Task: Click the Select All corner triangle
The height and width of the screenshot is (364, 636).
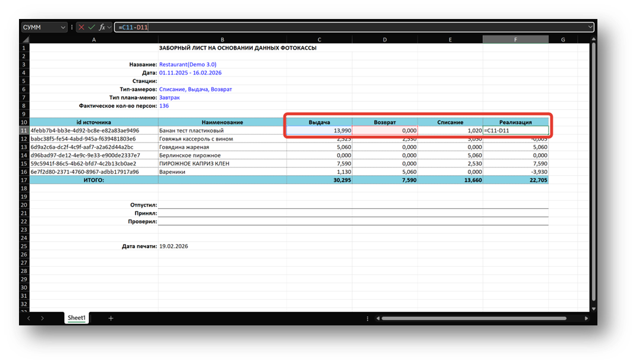Action: 25,39
